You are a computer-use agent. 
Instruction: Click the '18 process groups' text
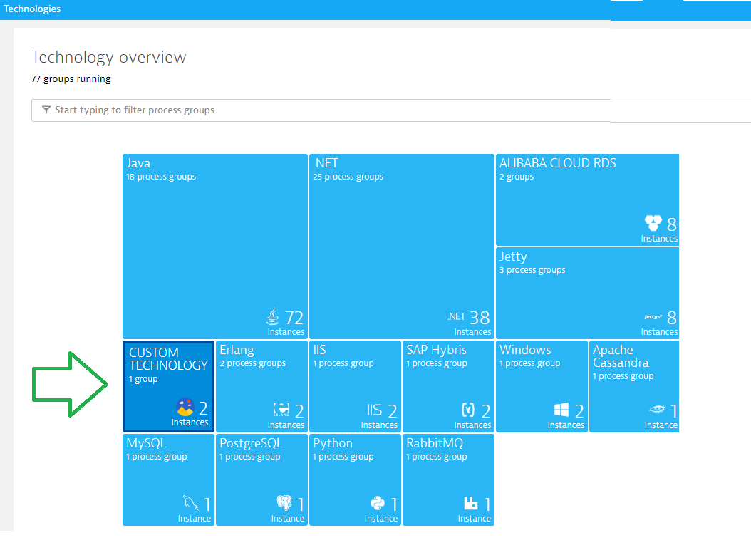click(161, 177)
